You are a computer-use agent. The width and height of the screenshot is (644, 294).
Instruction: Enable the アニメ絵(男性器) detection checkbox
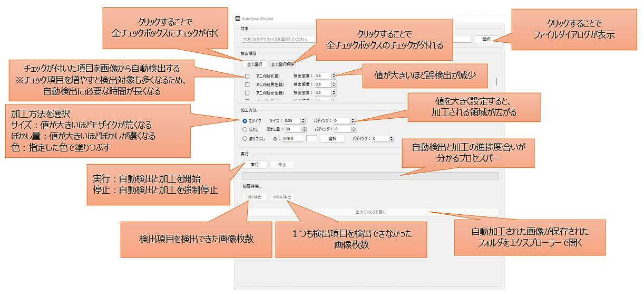tap(247, 84)
